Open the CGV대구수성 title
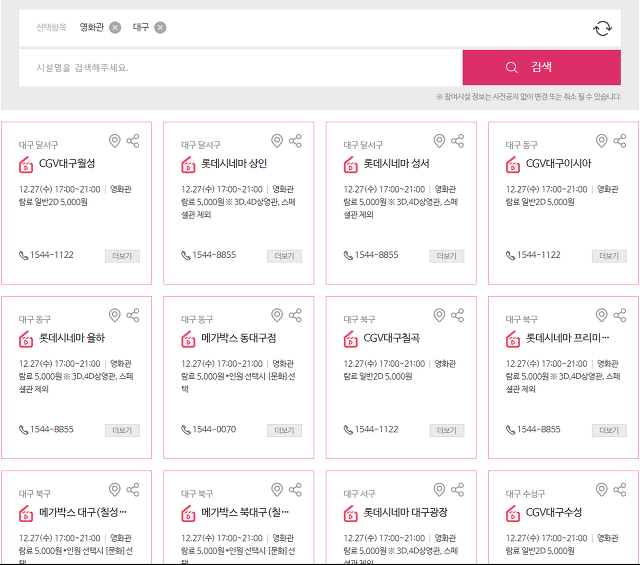Screen dimensions: 640x565 554,512
